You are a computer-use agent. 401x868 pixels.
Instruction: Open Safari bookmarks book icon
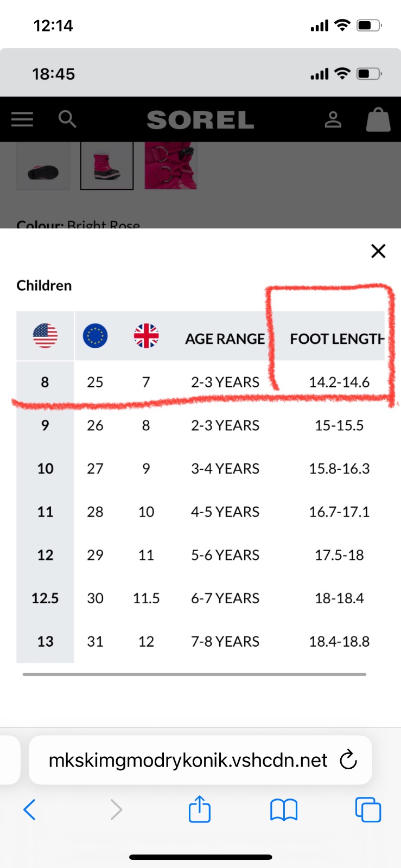click(283, 810)
